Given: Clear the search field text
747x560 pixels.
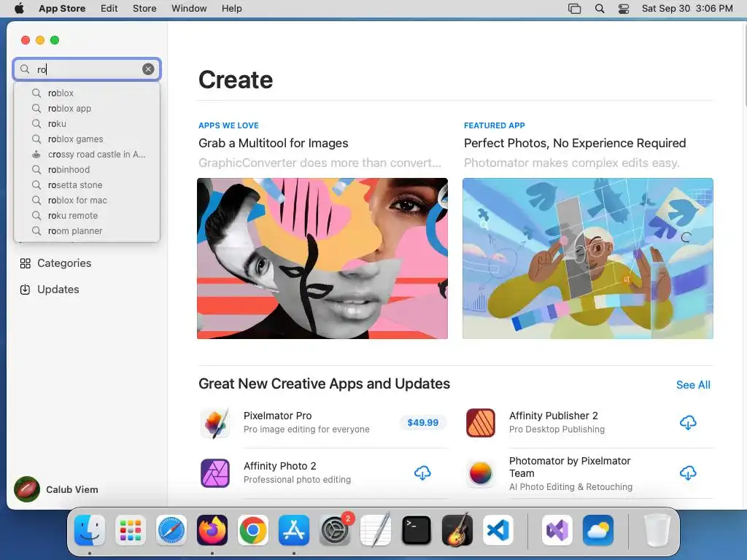Looking at the screenshot, I should pyautogui.click(x=148, y=69).
